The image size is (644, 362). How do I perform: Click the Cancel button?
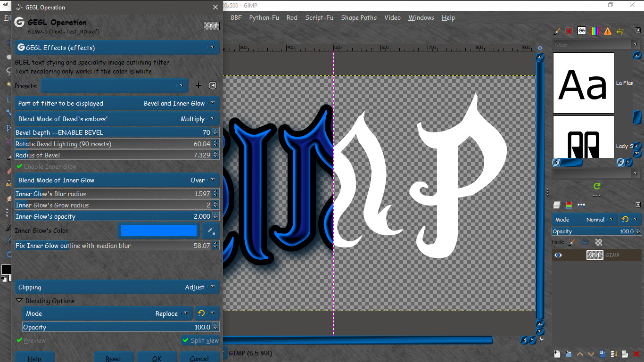[199, 357]
